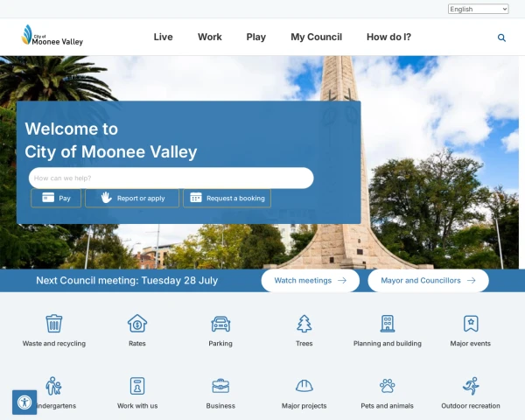Open the Work with us text link
Image resolution: width=525 pixels, height=420 pixels.
pyautogui.click(x=137, y=406)
